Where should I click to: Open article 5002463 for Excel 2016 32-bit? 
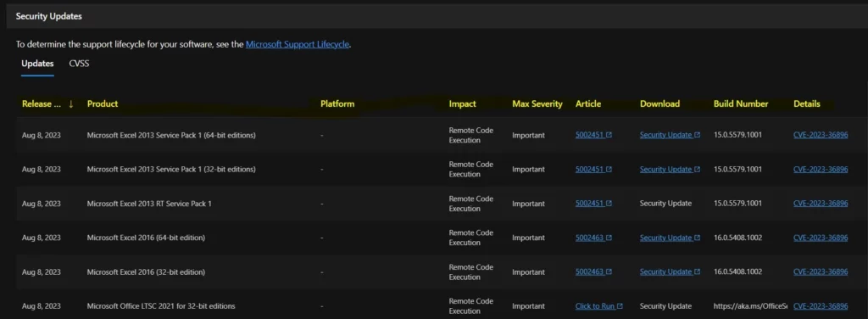(593, 272)
